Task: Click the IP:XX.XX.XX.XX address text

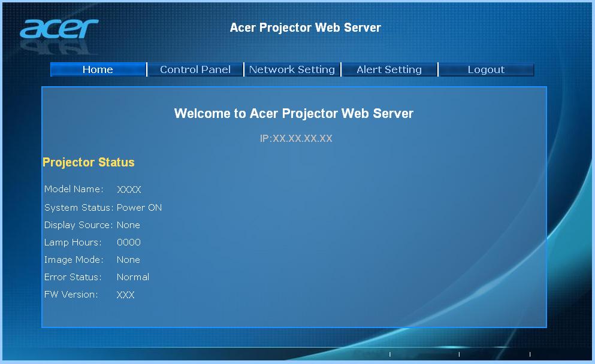Action: point(296,138)
